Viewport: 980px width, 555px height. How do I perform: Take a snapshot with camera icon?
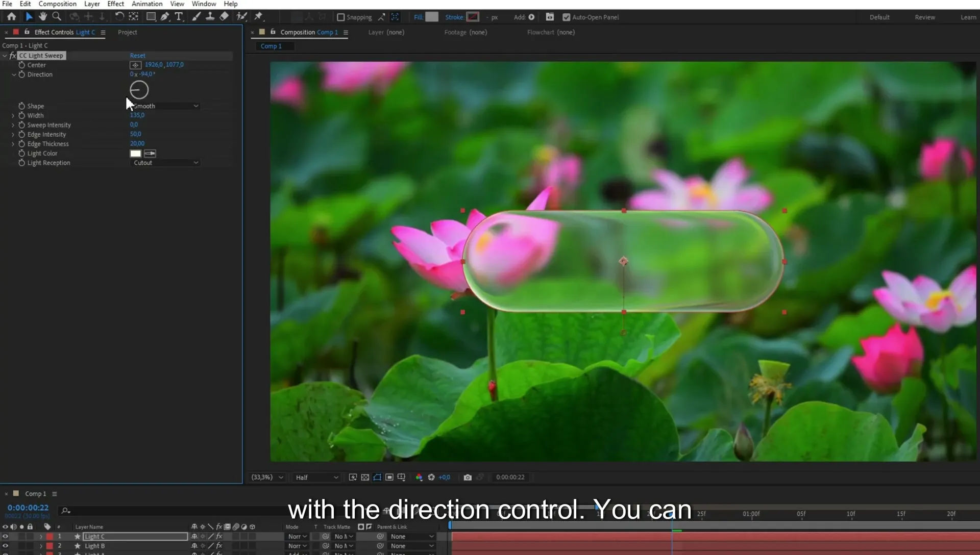click(x=468, y=477)
